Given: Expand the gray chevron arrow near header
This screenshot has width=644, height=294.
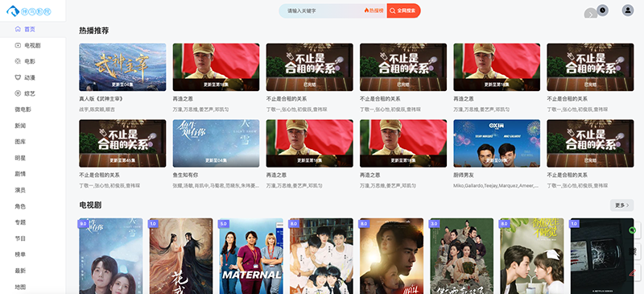Looking at the screenshot, I should 591,14.
